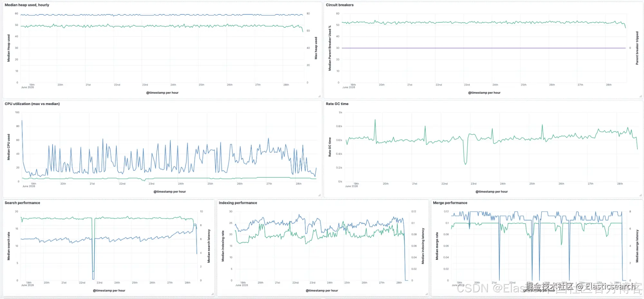The width and height of the screenshot is (644, 299).
Task: Grab the resize handle of the Rate GC time panel
Action: click(x=641, y=195)
